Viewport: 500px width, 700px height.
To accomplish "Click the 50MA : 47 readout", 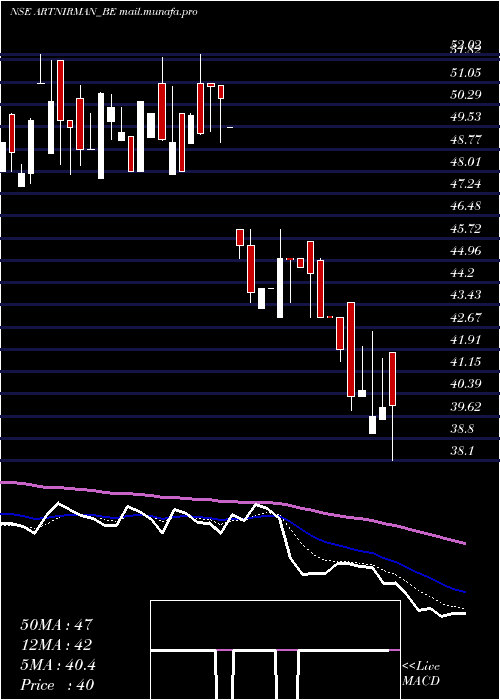I will 56,625.
